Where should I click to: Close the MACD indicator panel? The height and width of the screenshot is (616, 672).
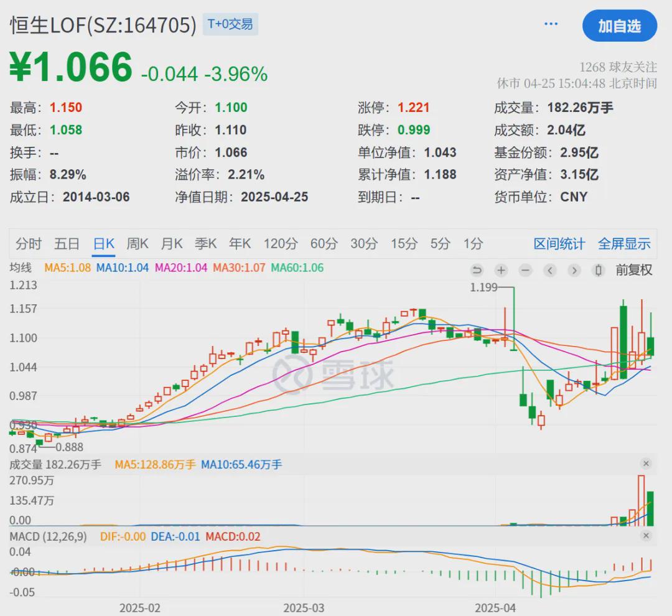pos(646,535)
